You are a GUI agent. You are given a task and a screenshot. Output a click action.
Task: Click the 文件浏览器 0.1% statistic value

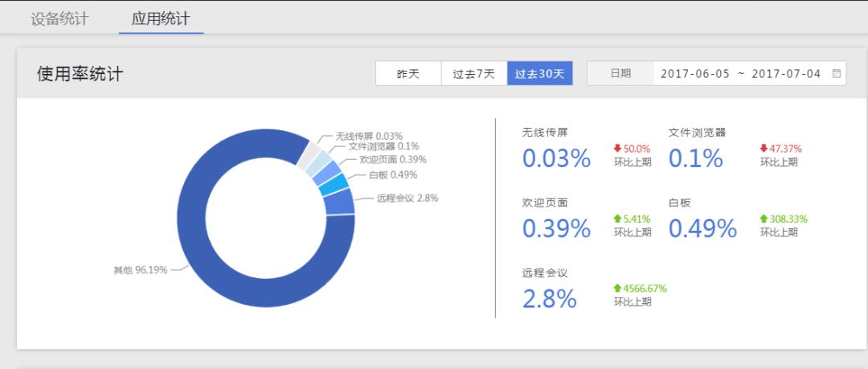(695, 158)
